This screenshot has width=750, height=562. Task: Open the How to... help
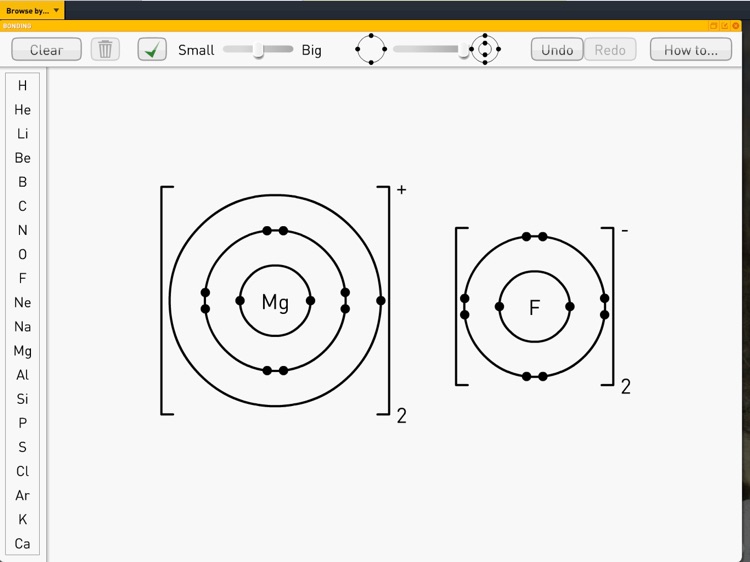(691, 50)
